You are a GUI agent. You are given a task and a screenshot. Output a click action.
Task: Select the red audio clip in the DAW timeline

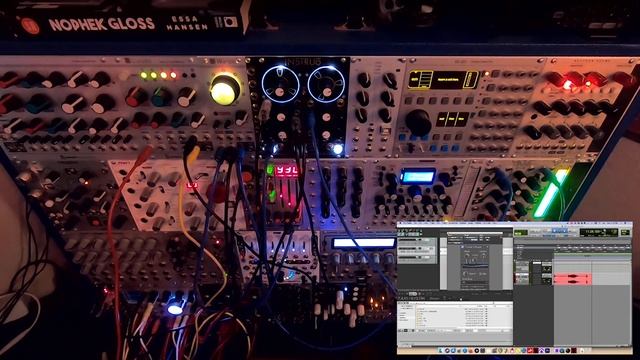(x=573, y=279)
